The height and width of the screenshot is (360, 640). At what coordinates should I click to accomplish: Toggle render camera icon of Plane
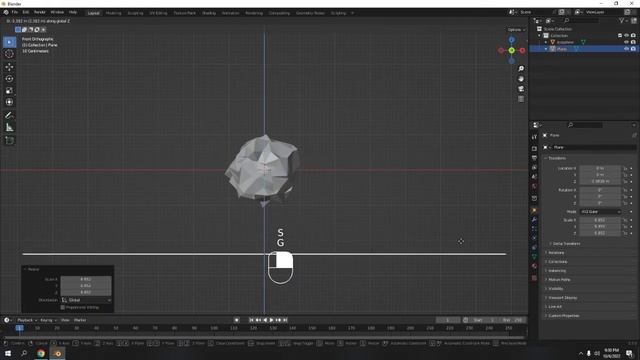pyautogui.click(x=633, y=49)
